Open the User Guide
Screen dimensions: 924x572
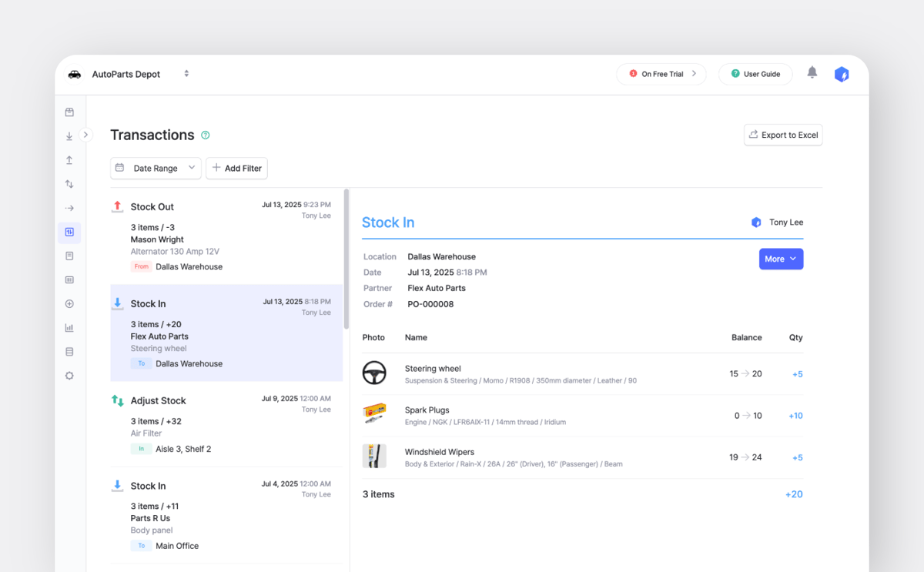tap(755, 73)
